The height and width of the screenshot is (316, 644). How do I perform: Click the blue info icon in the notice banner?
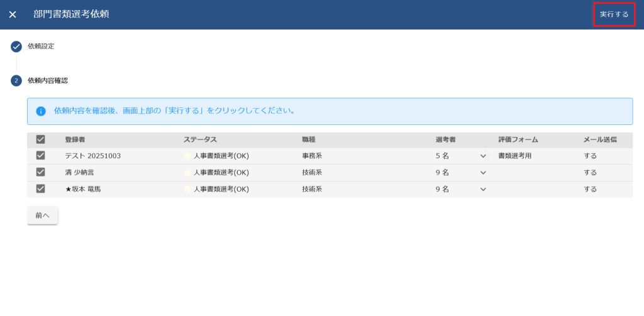[41, 111]
